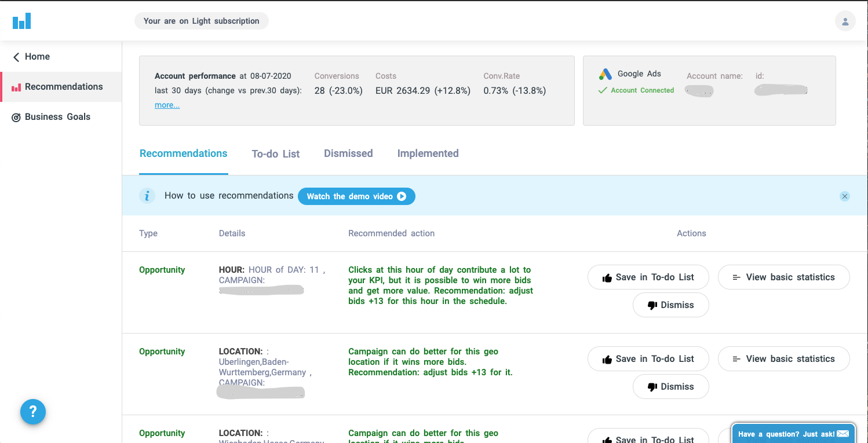The height and width of the screenshot is (443, 868).
Task: Click the thumbs-up icon in Uberlingen row
Action: (x=607, y=360)
